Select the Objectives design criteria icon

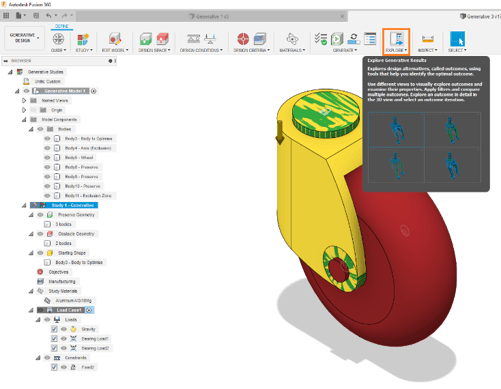(x=243, y=39)
